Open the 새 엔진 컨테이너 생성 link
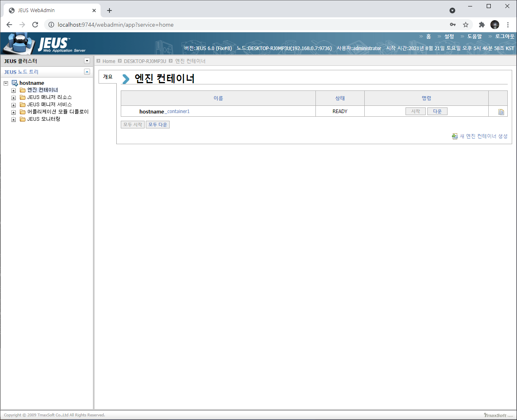The height and width of the screenshot is (420, 517). [x=483, y=136]
